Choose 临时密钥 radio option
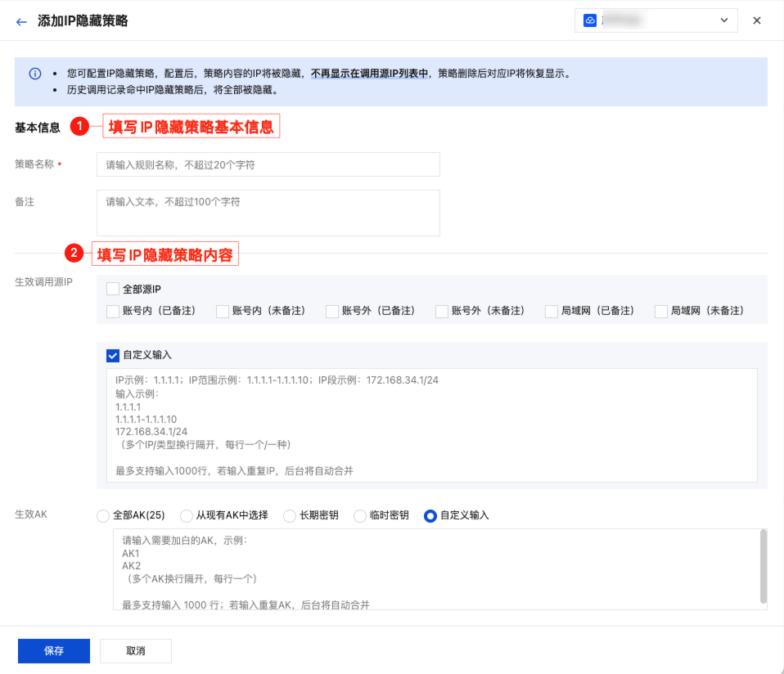Image resolution: width=784 pixels, height=674 pixels. coord(359,515)
